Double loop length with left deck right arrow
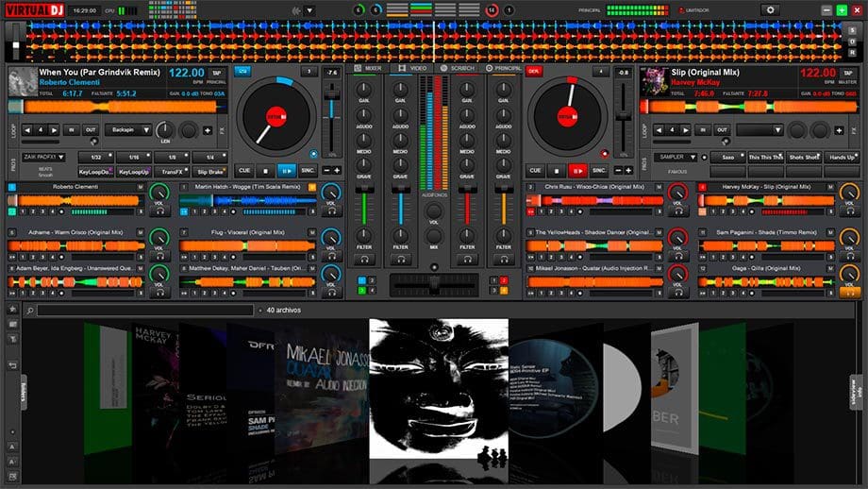Image resolution: width=868 pixels, height=489 pixels. click(54, 130)
